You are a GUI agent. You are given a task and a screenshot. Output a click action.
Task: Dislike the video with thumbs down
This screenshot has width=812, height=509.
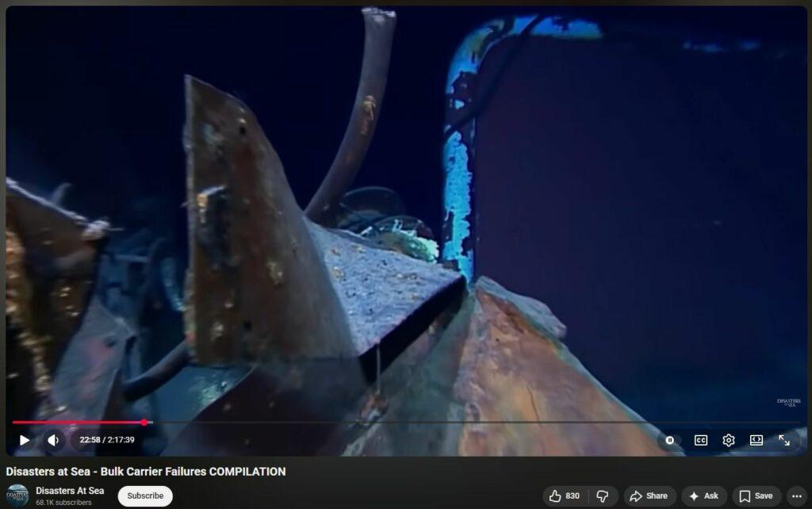pos(603,496)
